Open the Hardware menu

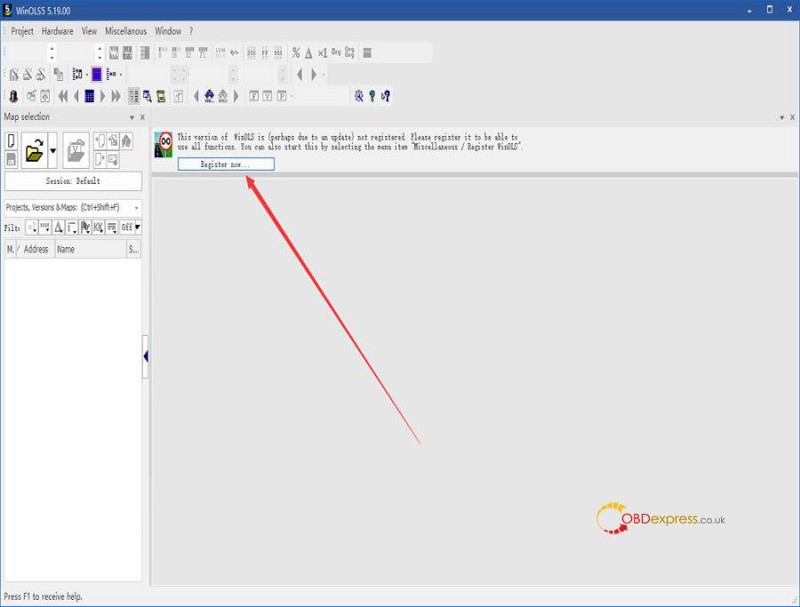pyautogui.click(x=57, y=31)
